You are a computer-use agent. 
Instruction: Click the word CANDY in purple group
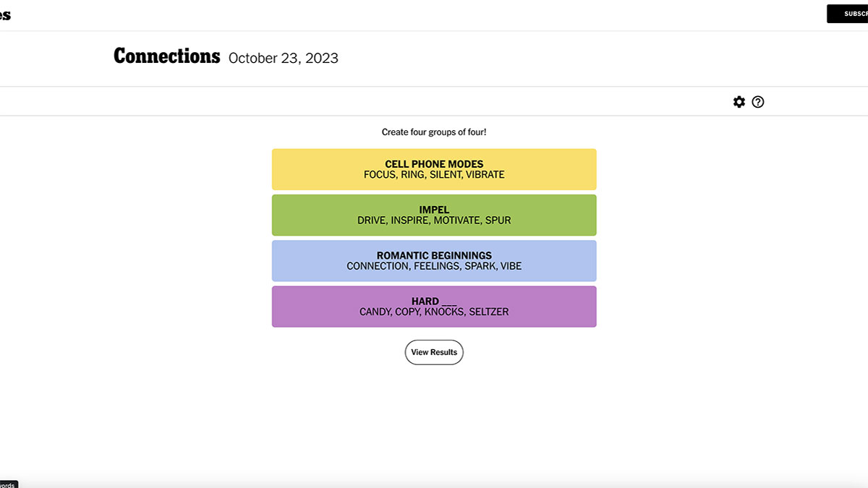pos(375,312)
